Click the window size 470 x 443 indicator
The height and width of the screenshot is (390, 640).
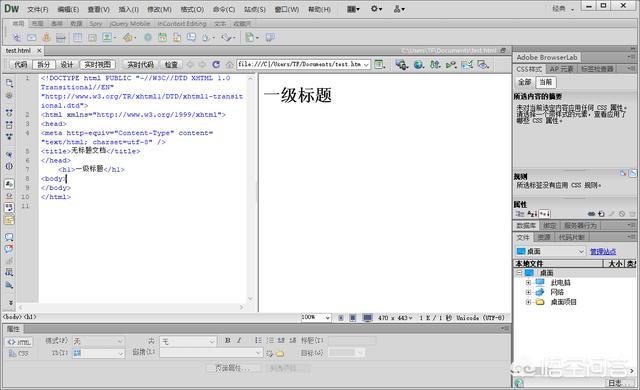(395, 317)
